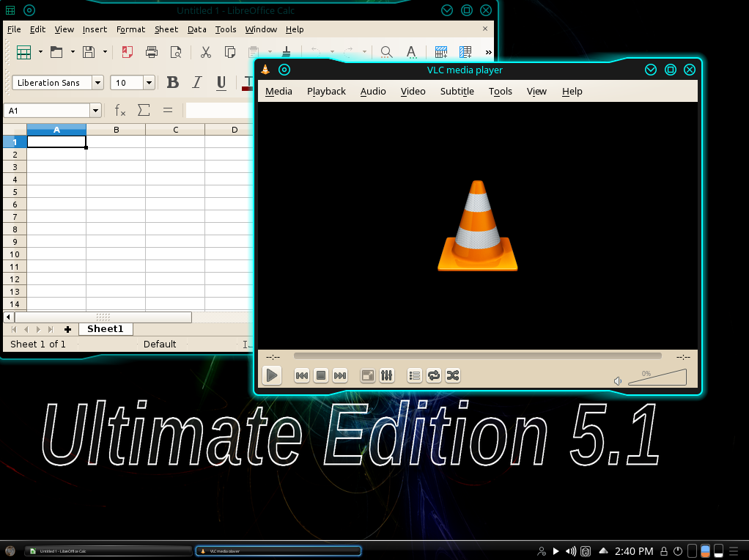Viewport: 749px width, 560px height.
Task: Click the Sheet1 tab
Action: coord(106,329)
